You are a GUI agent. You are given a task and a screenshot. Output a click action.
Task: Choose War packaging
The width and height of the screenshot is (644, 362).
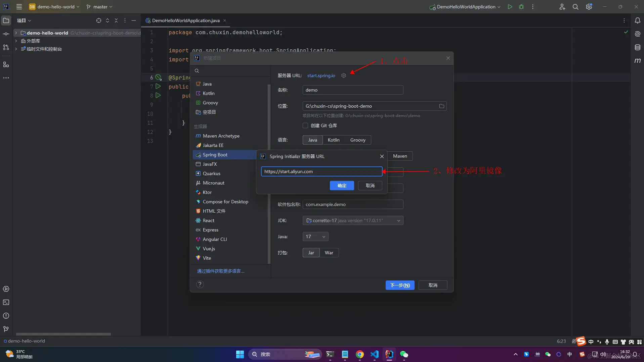pyautogui.click(x=329, y=253)
